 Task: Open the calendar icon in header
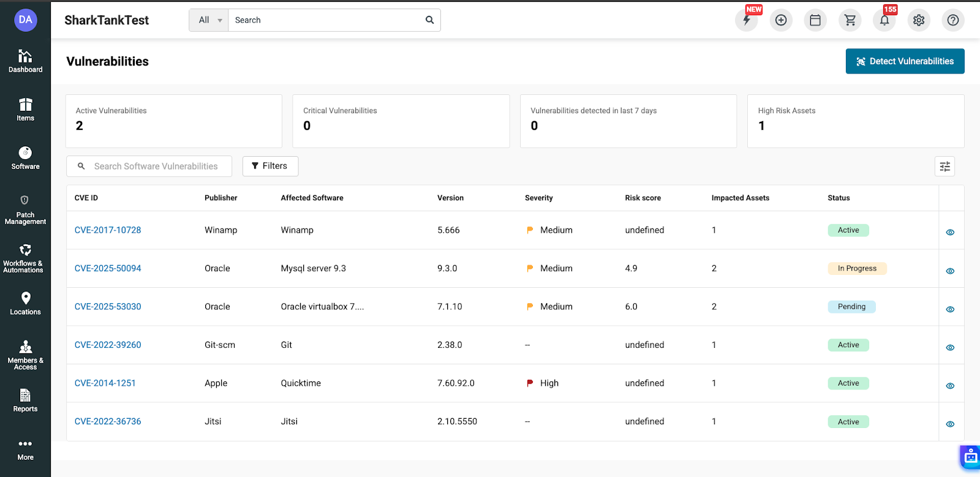(x=815, y=20)
